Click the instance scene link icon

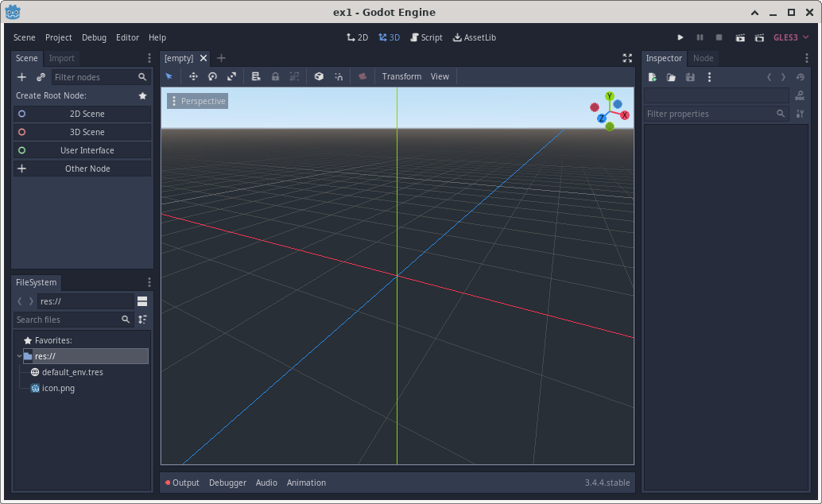41,77
